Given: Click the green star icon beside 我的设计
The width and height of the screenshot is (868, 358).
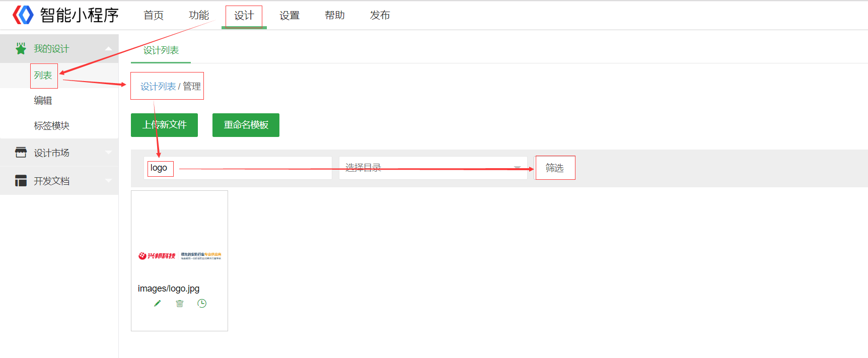Looking at the screenshot, I should [21, 49].
